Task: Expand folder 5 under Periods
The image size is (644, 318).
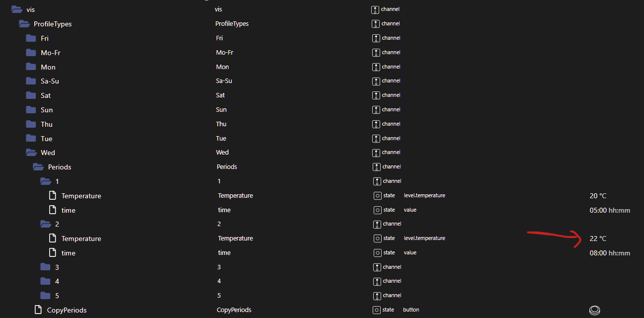Action: pyautogui.click(x=44, y=295)
